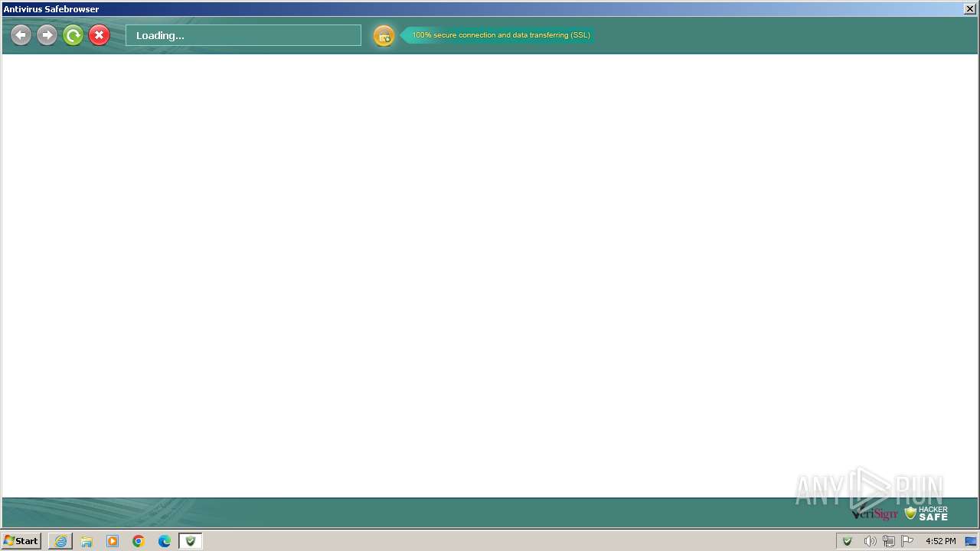The image size is (980, 551).
Task: Open Windows Media Player from the taskbar
Action: (113, 541)
